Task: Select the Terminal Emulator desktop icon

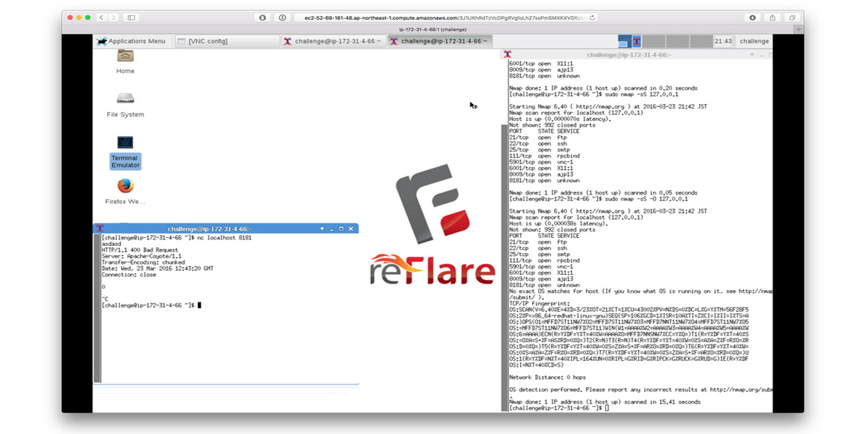Action: tap(125, 153)
